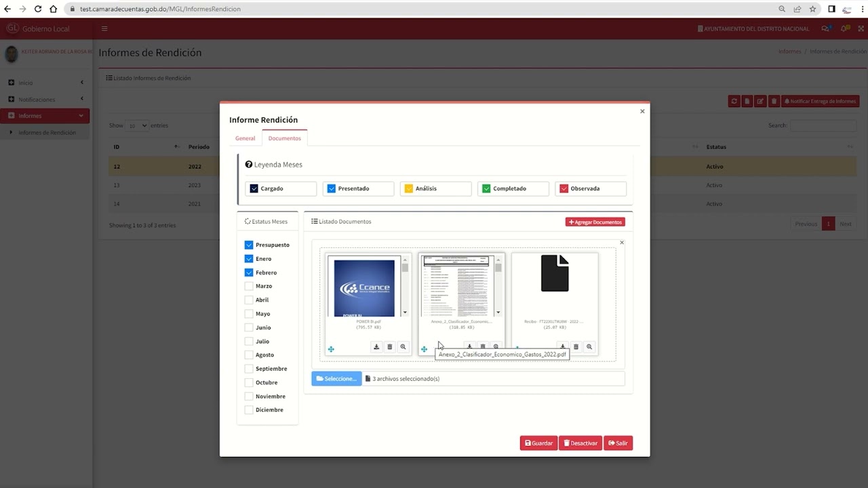Expand the Notificaciones sidebar menu

(x=46, y=99)
